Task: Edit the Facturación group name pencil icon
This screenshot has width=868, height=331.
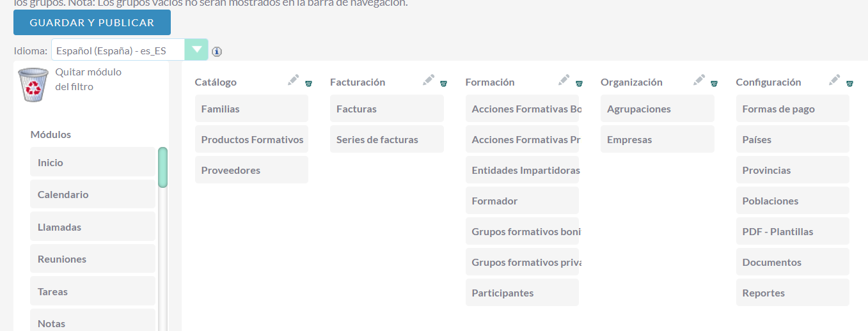Action: tap(429, 81)
